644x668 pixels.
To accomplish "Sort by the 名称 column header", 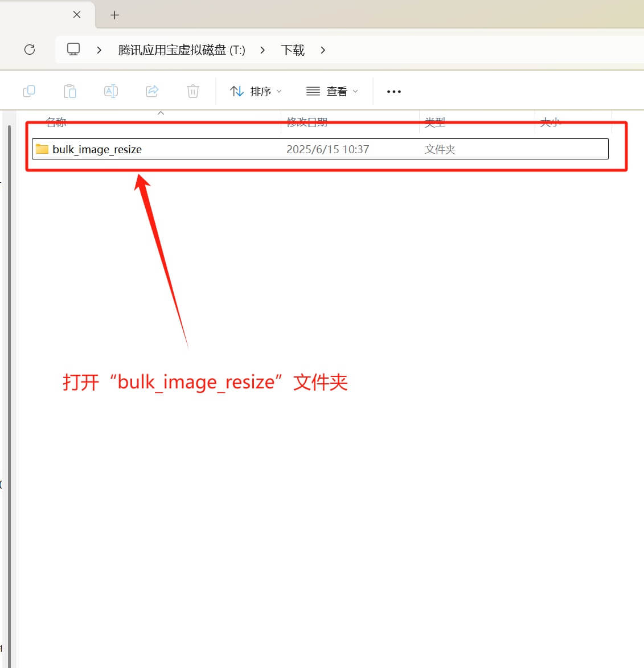I will click(x=56, y=122).
